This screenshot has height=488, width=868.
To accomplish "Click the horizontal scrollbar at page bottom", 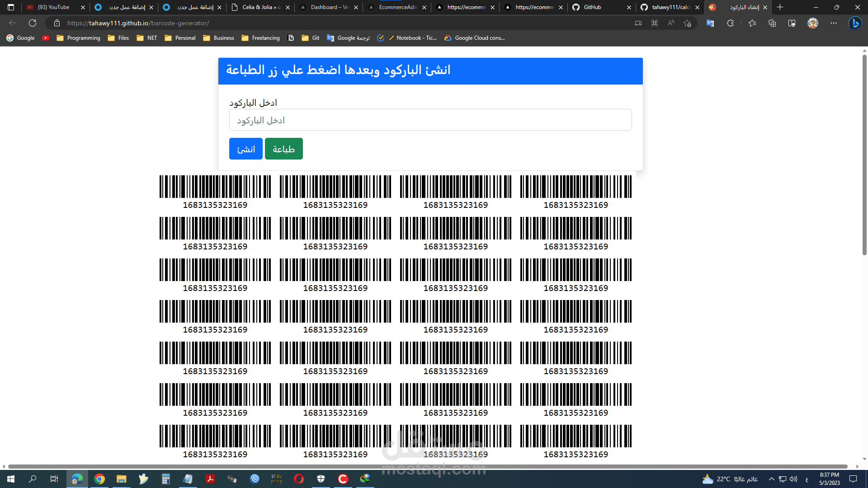I will click(x=427, y=466).
